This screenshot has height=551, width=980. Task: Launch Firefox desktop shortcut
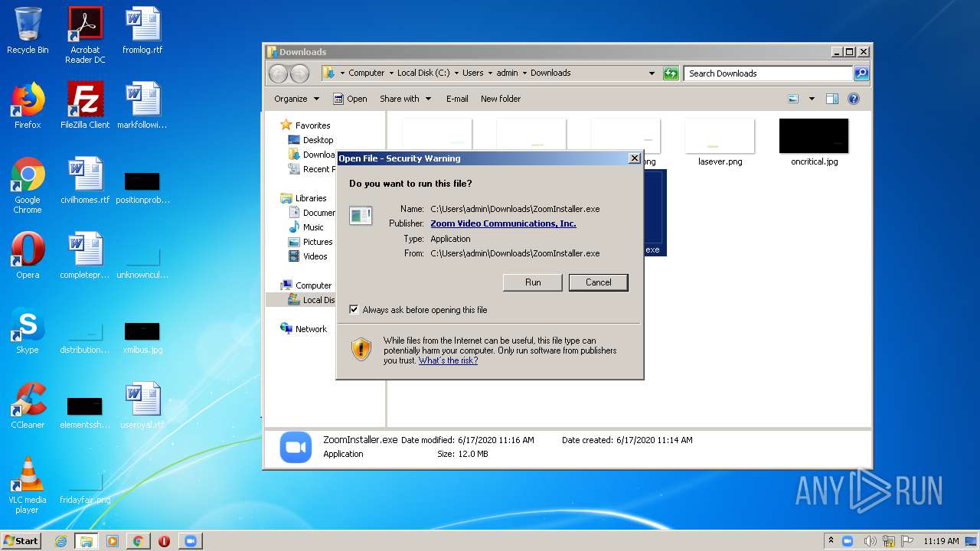point(28,106)
